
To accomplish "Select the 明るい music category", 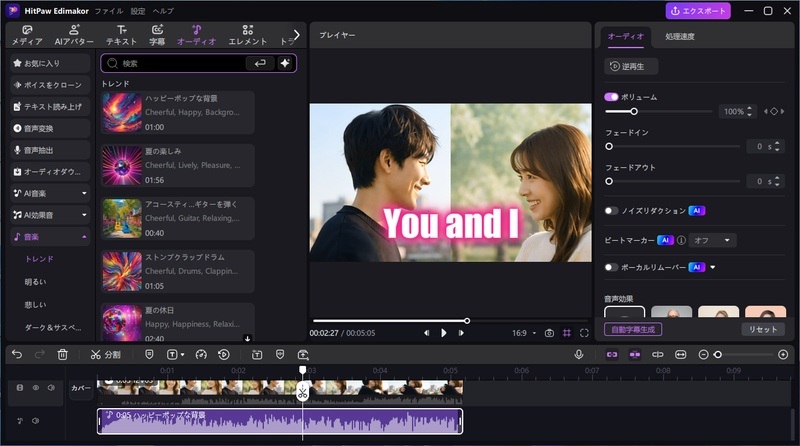I will click(x=35, y=282).
